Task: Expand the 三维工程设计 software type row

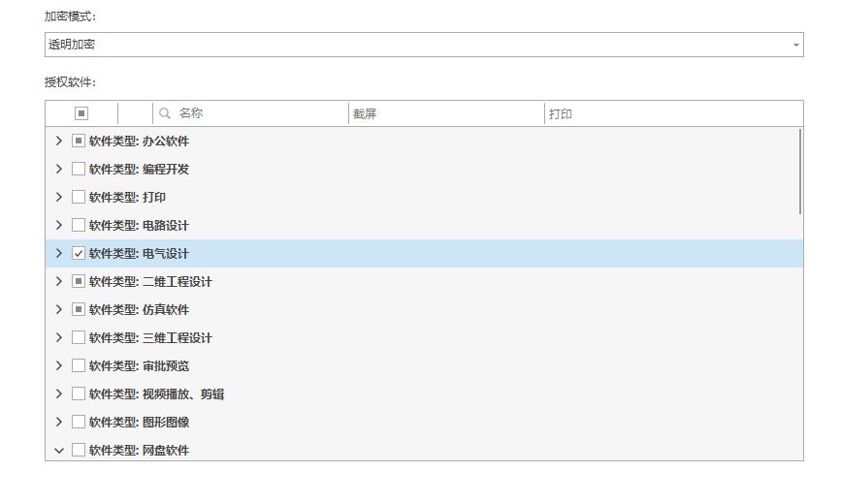Action: (x=59, y=337)
